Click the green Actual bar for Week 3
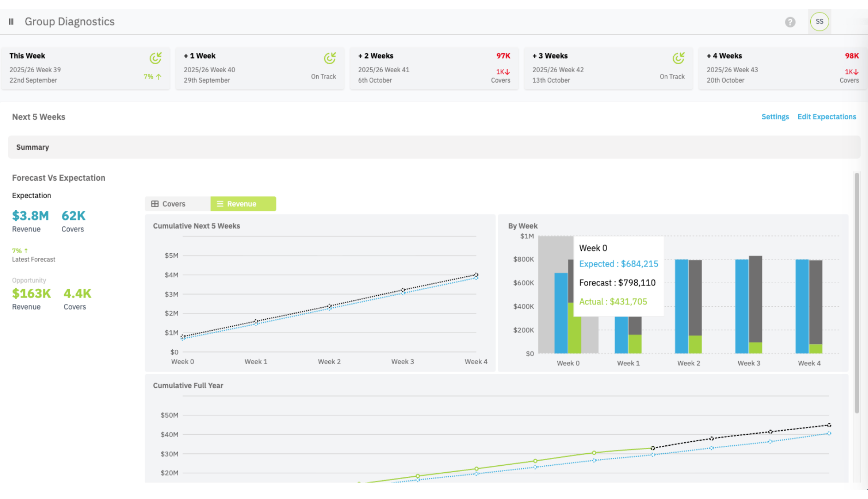 tap(755, 348)
